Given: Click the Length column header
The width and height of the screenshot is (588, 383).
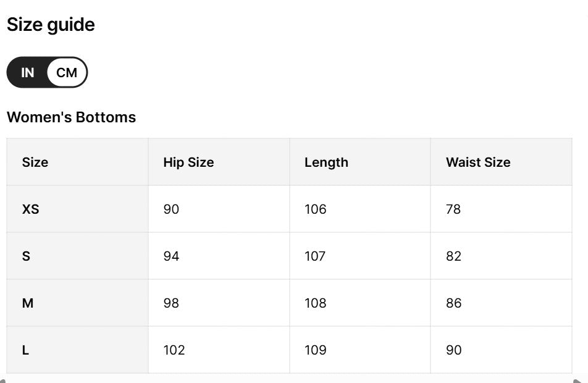Looking at the screenshot, I should pos(326,162).
